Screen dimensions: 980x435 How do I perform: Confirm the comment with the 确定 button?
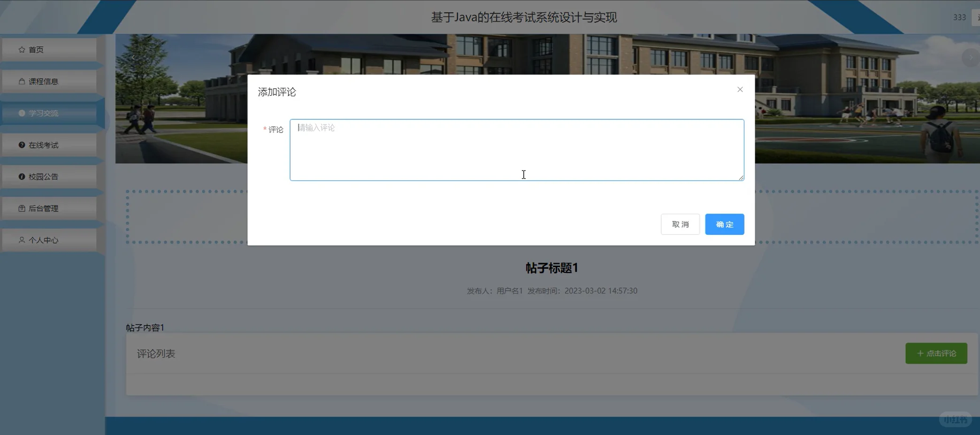coord(724,224)
